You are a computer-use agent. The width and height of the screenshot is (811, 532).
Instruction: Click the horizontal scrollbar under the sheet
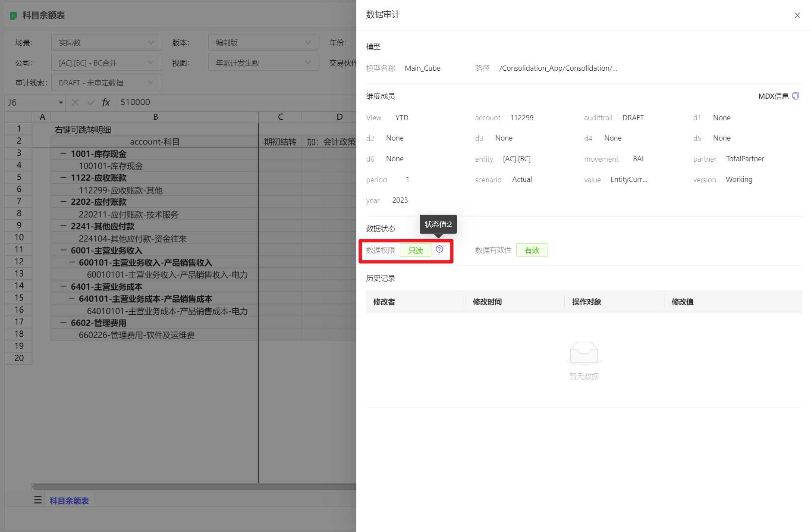pyautogui.click(x=194, y=487)
